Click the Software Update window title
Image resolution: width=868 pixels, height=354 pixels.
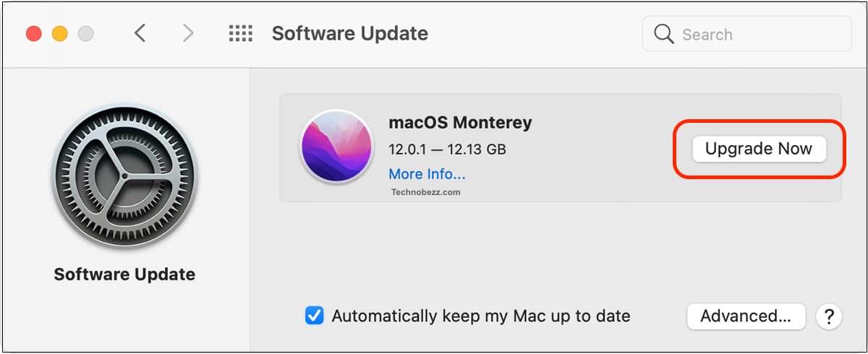(x=350, y=34)
